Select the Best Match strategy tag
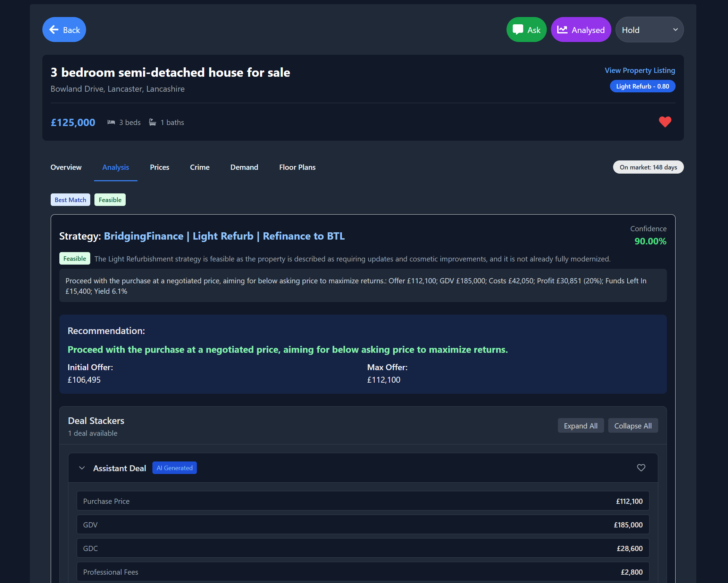728x583 pixels. coord(70,200)
